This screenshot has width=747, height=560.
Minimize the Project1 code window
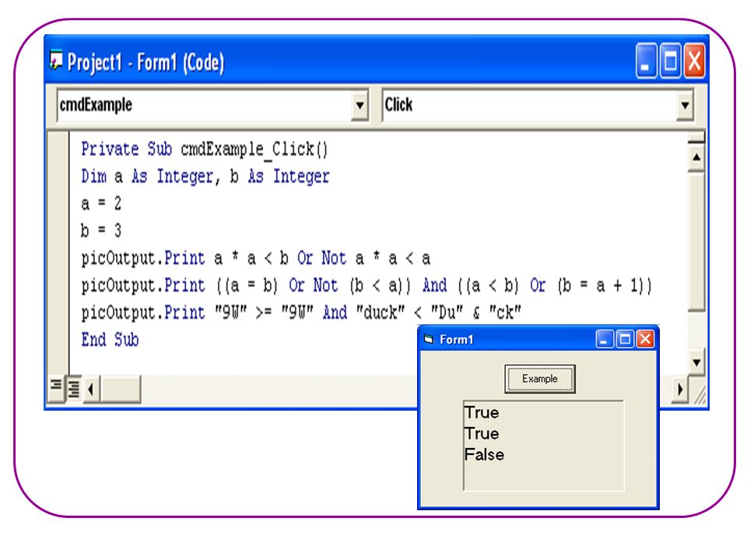647,61
